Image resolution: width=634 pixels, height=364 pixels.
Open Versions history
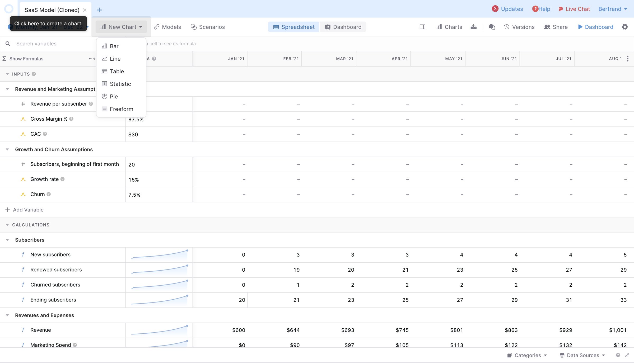[x=519, y=27]
